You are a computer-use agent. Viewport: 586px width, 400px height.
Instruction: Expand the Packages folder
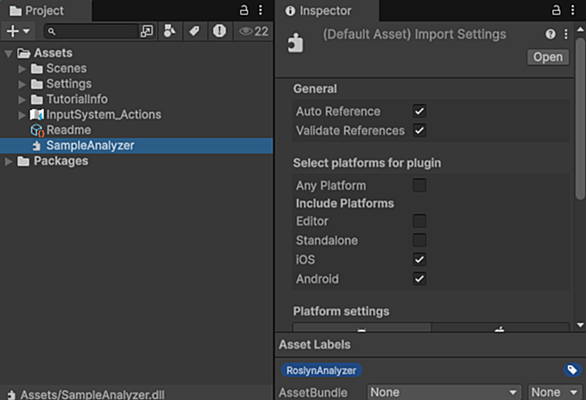[x=8, y=161]
